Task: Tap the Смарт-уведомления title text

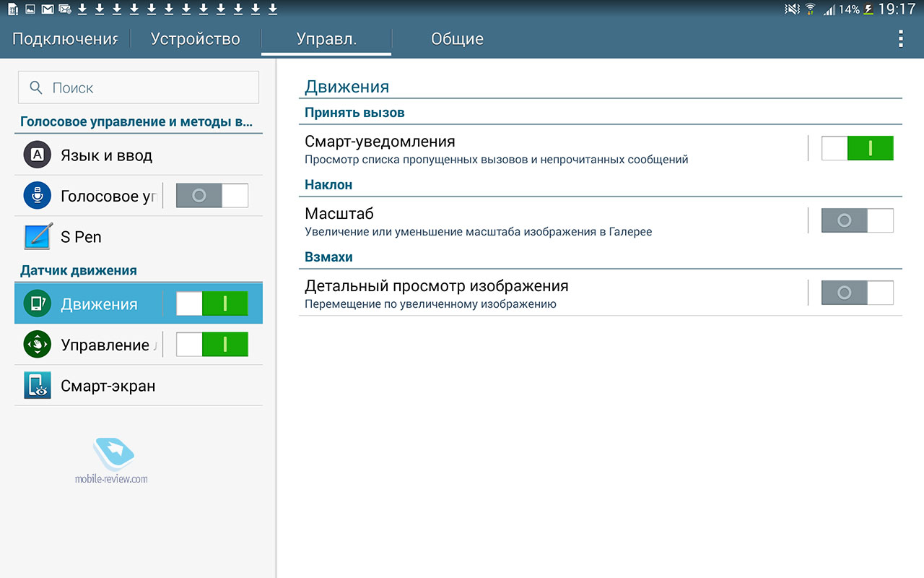Action: 380,142
